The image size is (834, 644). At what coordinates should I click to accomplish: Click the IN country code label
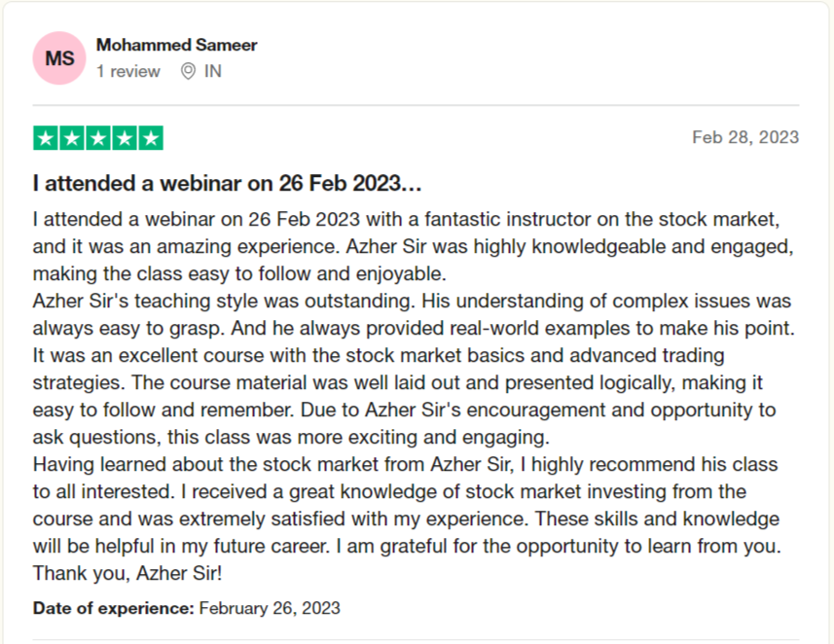(x=212, y=71)
